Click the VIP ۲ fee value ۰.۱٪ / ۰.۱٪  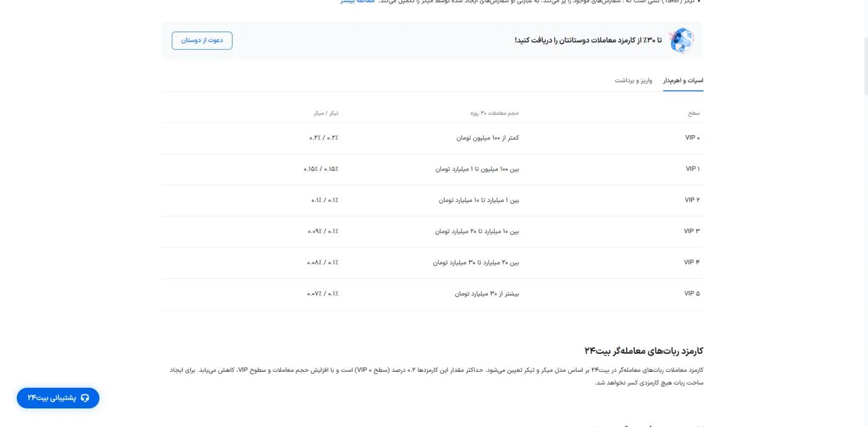325,200
